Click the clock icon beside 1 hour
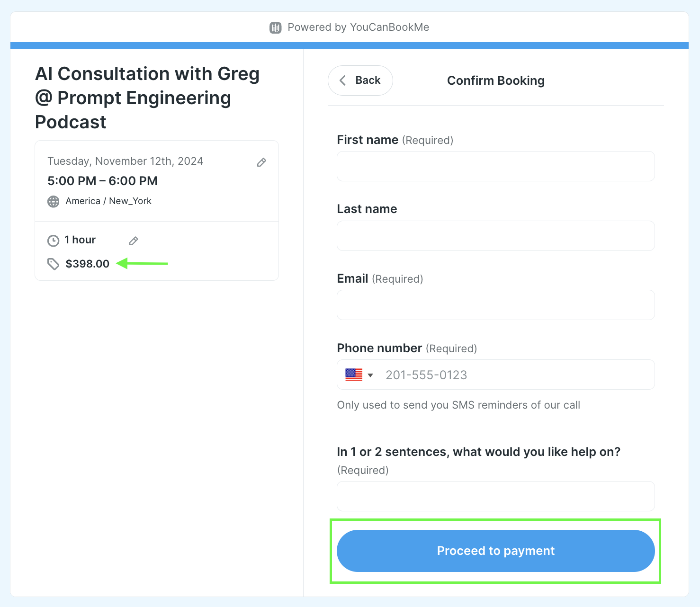The image size is (700, 607). click(54, 241)
